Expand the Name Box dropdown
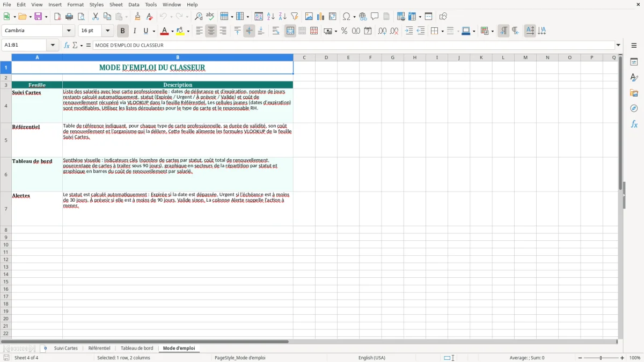Image resolution: width=644 pixels, height=362 pixels. pyautogui.click(x=53, y=46)
